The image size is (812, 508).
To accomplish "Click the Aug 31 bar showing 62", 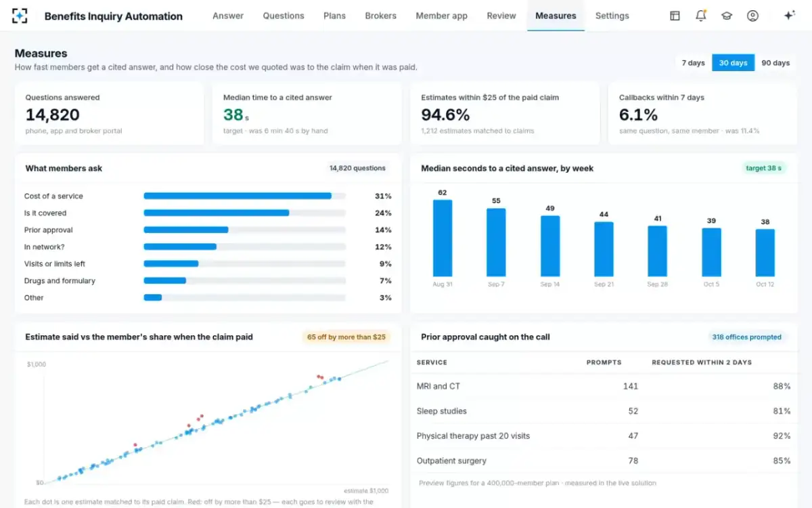I will [443, 238].
